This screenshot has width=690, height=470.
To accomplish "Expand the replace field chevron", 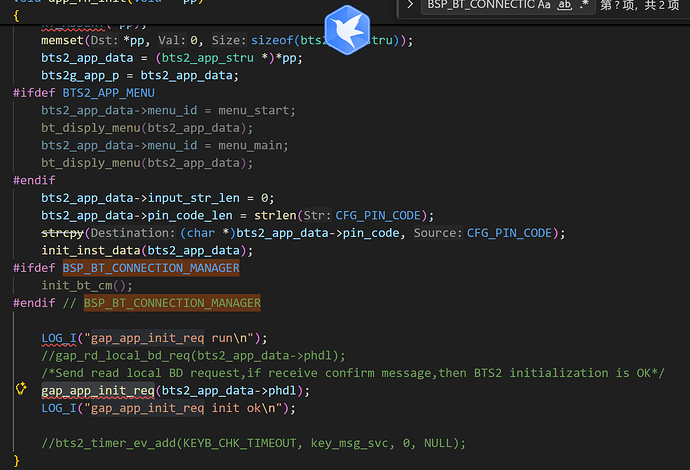I will (410, 6).
